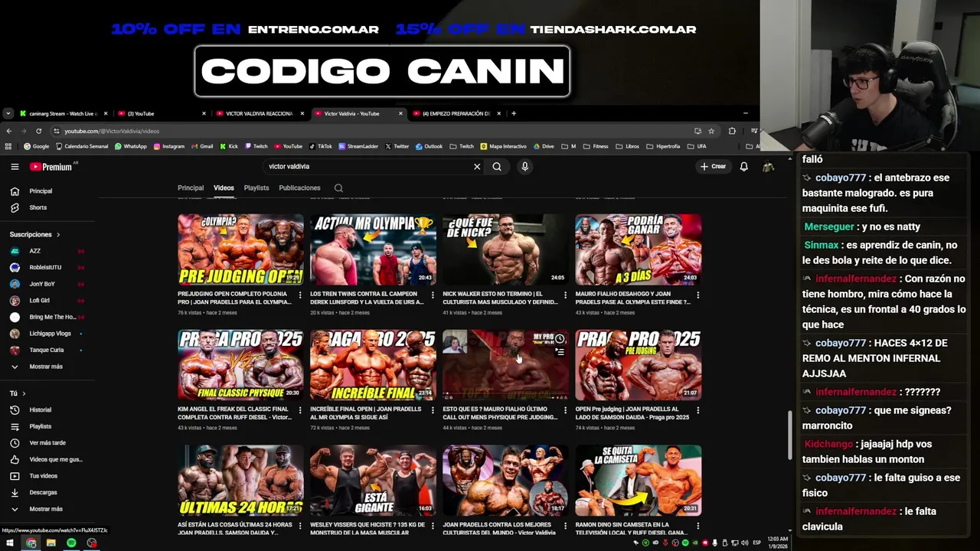The height and width of the screenshot is (551, 980).
Task: Go back in browser history
Action: 9,131
